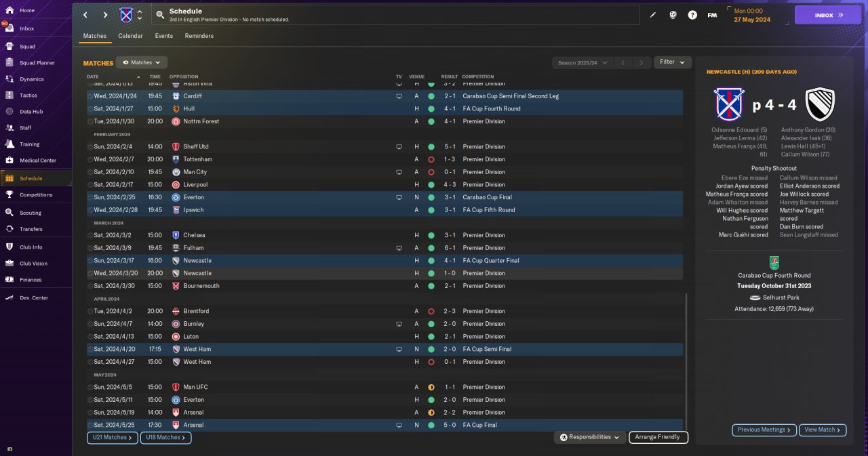This screenshot has height=456, width=868.
Task: Open the Season 2023/24 dropdown
Action: point(583,62)
